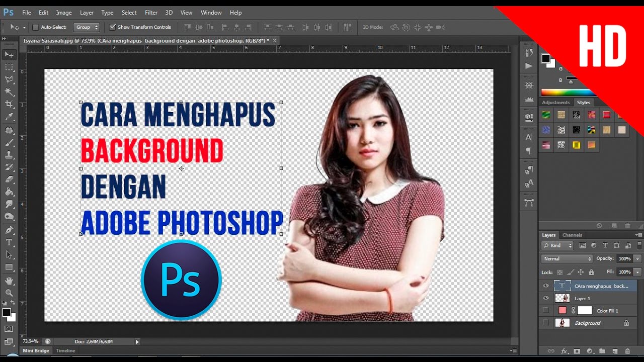This screenshot has height=362, width=644.
Task: Open the Image menu
Action: (x=64, y=13)
